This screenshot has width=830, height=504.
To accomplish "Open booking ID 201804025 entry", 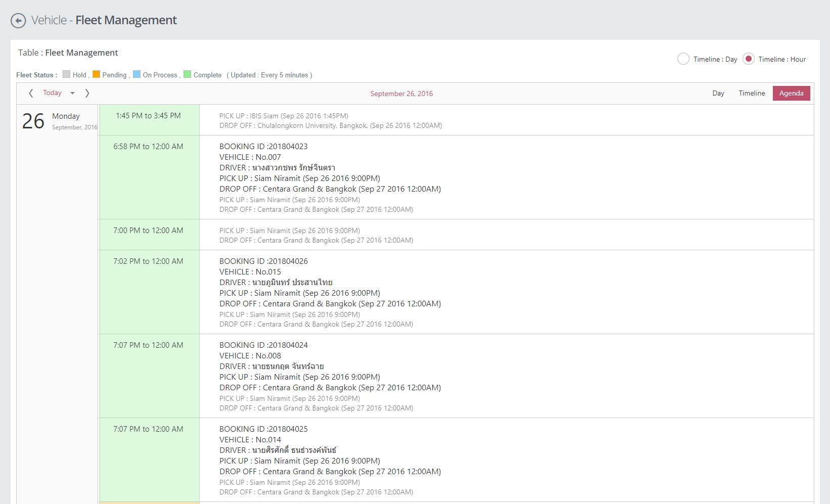I will [263, 429].
